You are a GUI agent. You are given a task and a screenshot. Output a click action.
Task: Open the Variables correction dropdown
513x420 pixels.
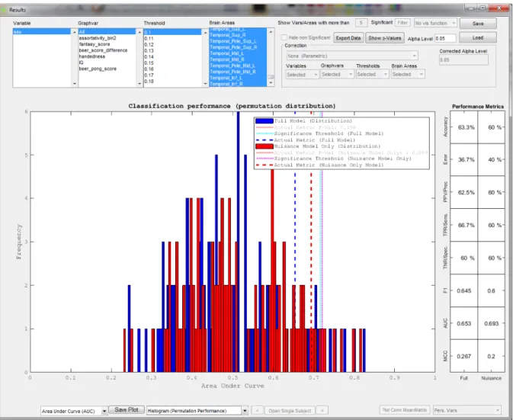tap(302, 75)
